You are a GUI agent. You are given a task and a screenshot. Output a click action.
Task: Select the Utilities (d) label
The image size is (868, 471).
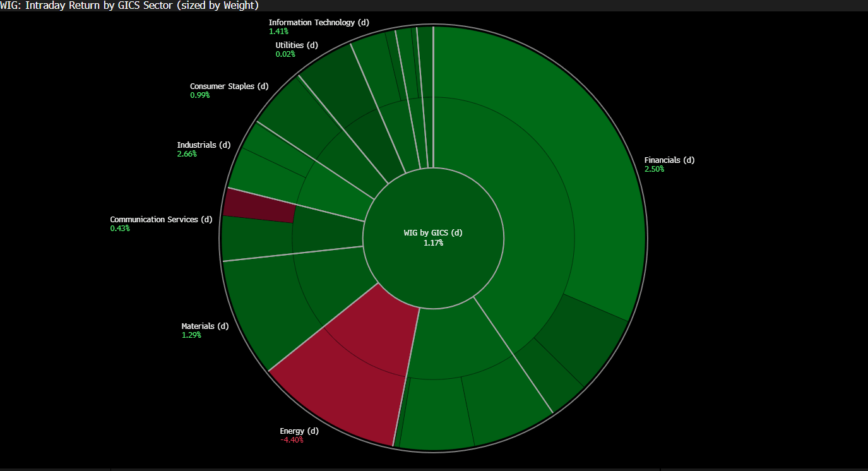[x=296, y=45]
